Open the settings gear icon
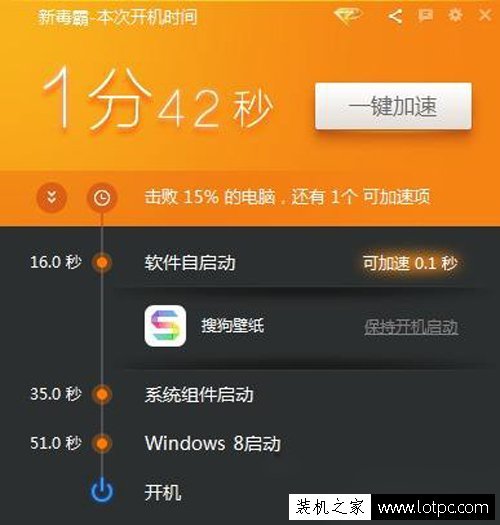500x525 pixels. click(x=455, y=15)
